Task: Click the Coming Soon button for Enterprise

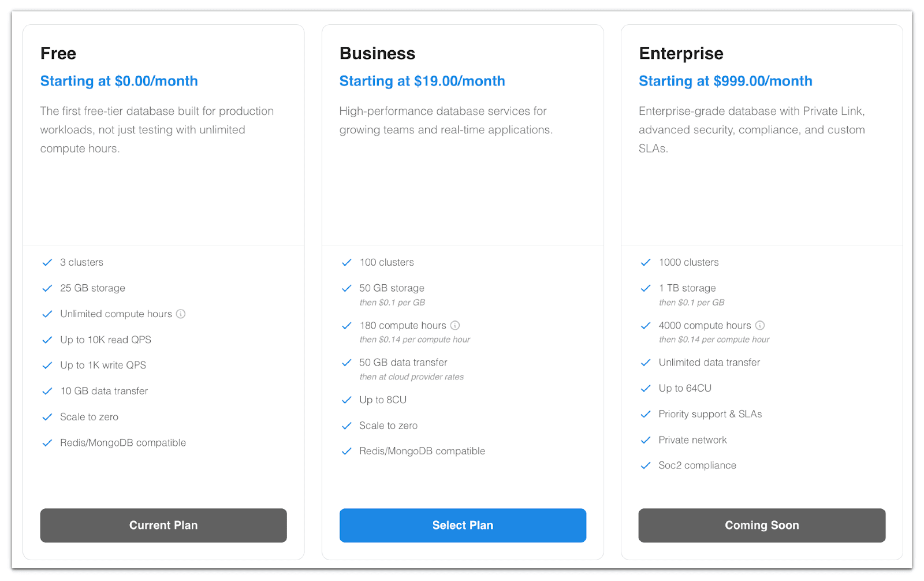Action: pyautogui.click(x=762, y=526)
